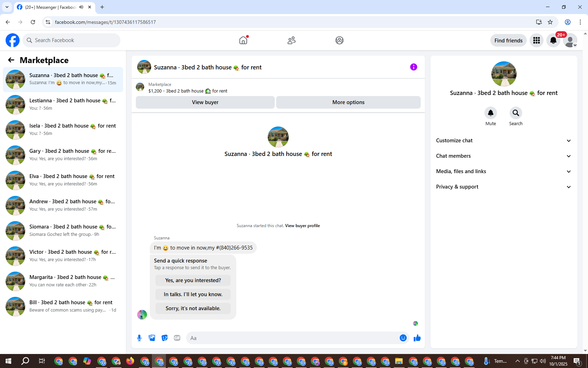Open File Explorer from the taskbar
The height and width of the screenshot is (368, 588).
[x=399, y=361]
